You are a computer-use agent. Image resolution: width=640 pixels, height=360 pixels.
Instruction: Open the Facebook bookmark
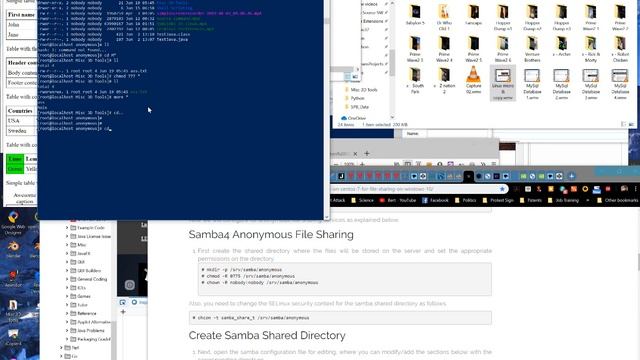[x=435, y=200]
